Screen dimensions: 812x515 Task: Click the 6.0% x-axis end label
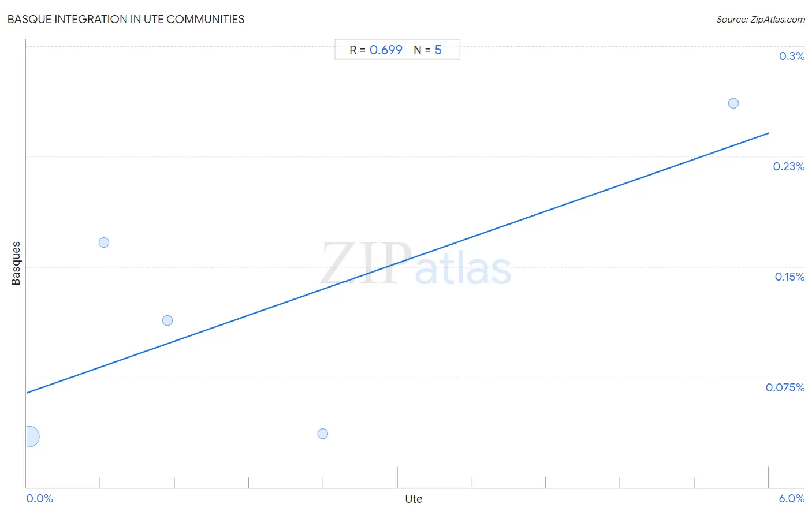coord(792,498)
